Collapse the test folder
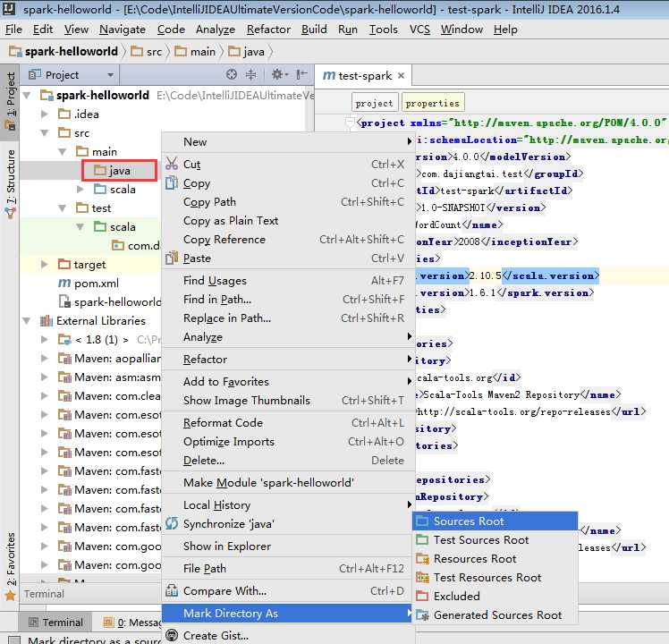669x644 pixels. (63, 208)
